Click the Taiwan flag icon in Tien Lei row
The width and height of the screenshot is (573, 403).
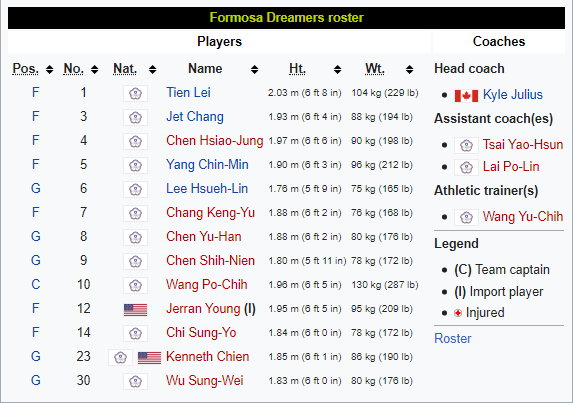click(136, 94)
